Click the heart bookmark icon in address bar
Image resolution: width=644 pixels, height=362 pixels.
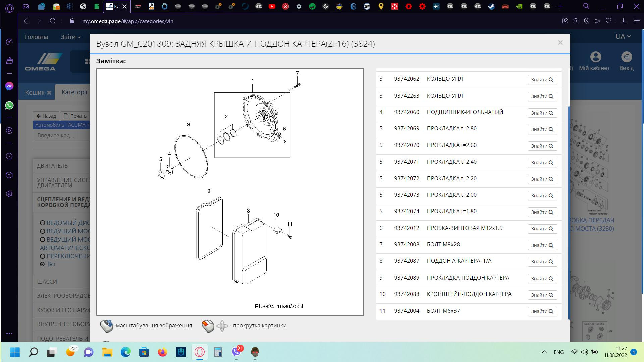pyautogui.click(x=608, y=21)
